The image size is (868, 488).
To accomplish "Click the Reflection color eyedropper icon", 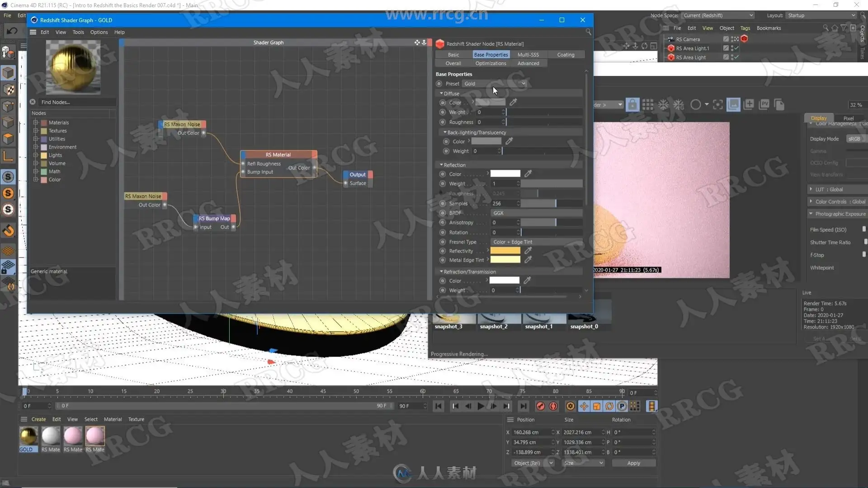I will [x=528, y=174].
